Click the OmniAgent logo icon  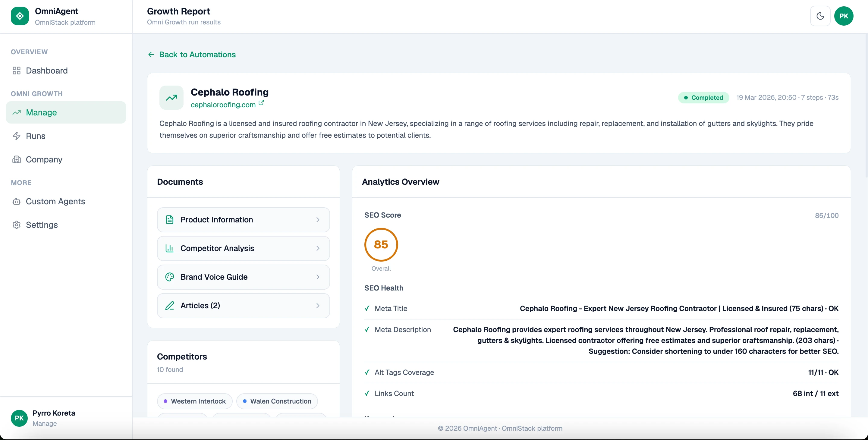[20, 16]
